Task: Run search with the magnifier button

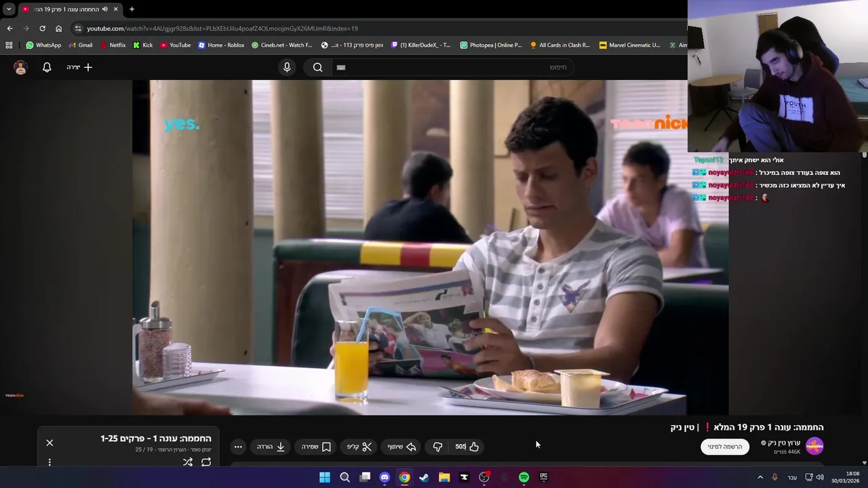Action: click(x=317, y=67)
